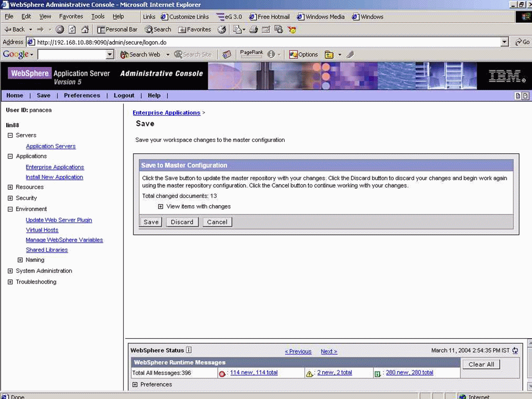This screenshot has height=399, width=532.
Task: Click the Stop loading icon
Action: coord(60,30)
